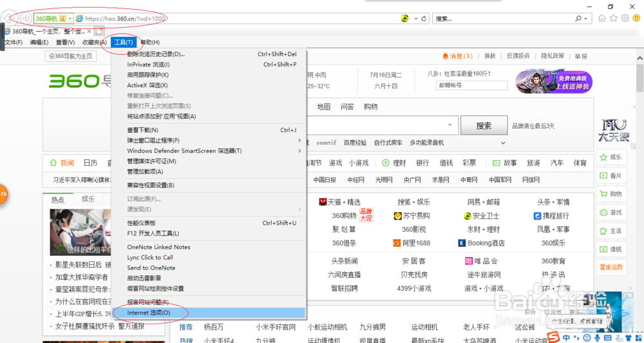
Task: Open the 查看(V) menu
Action: pyautogui.click(x=65, y=43)
